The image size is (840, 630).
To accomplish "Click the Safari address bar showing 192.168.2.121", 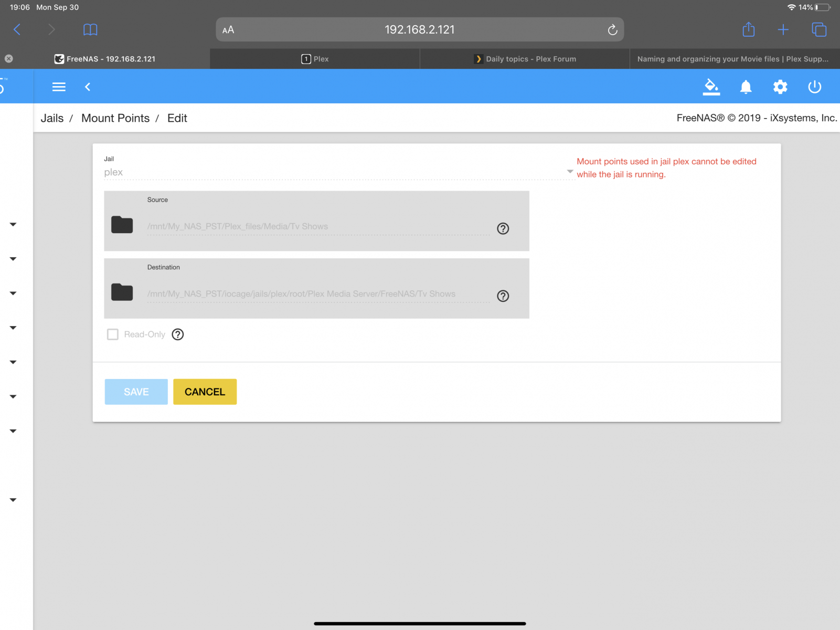I will point(420,29).
